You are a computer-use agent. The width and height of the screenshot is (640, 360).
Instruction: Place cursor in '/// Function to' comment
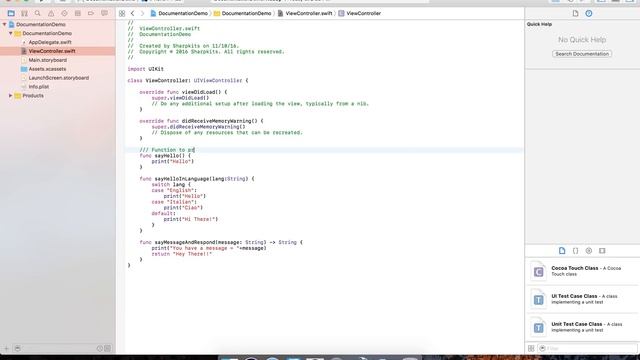point(167,150)
